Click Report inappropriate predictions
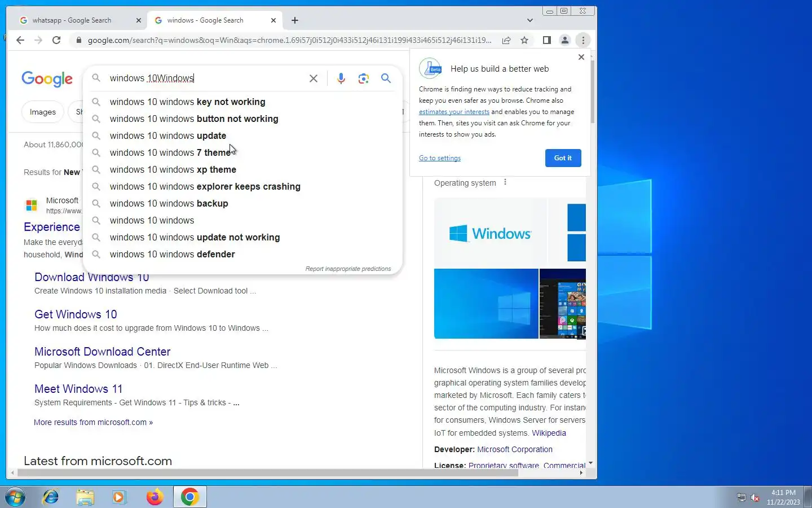 tap(348, 269)
